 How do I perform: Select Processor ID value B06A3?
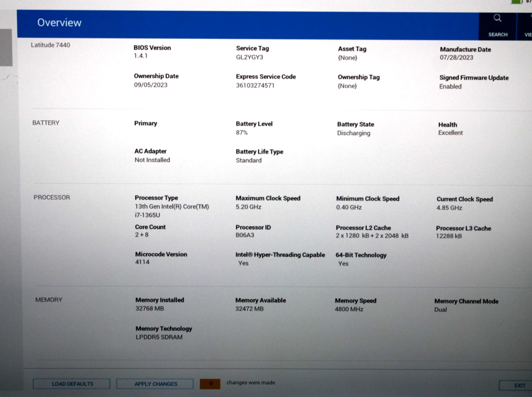pos(245,235)
